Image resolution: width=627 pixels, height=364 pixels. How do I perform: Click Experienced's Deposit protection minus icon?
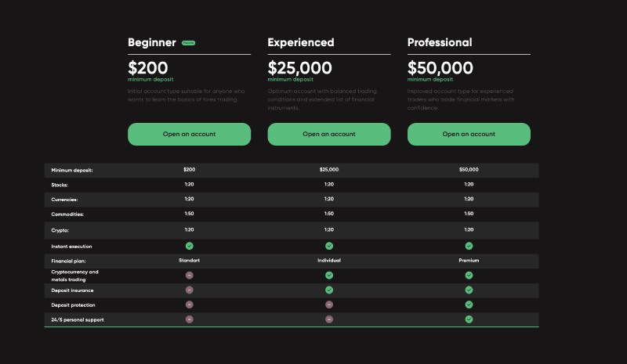click(329, 305)
